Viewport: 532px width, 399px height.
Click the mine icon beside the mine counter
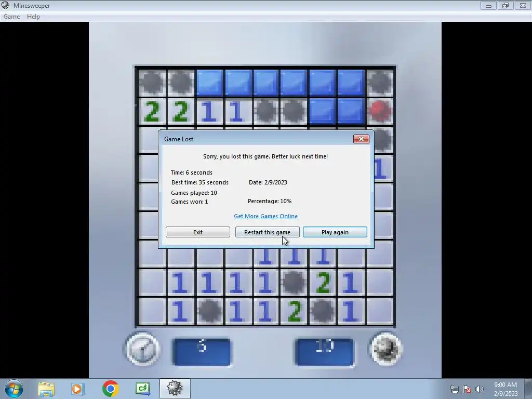point(385,349)
